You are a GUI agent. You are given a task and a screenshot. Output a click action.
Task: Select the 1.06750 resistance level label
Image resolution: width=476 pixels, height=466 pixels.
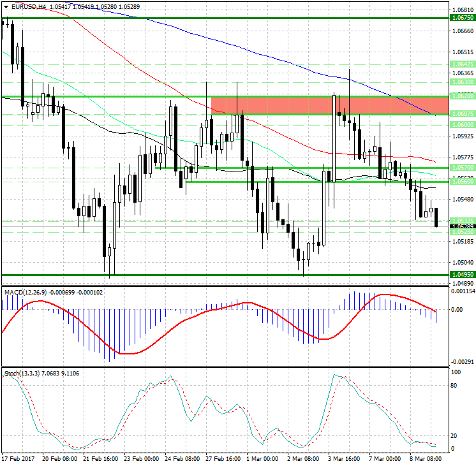click(463, 18)
